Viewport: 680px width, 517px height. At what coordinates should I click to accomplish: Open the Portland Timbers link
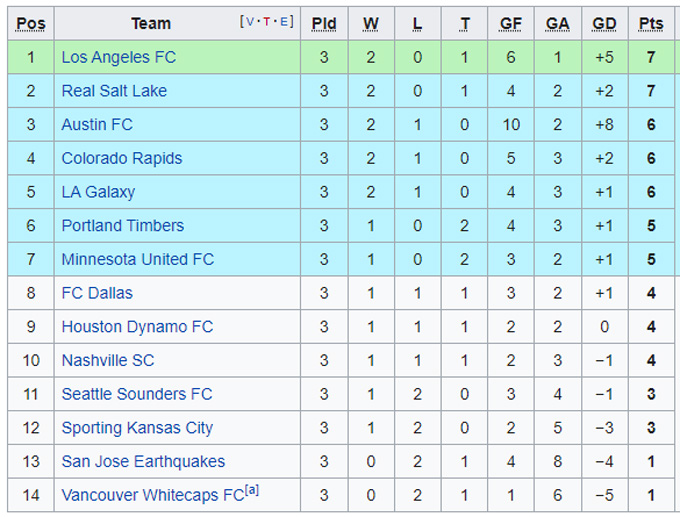coord(122,226)
